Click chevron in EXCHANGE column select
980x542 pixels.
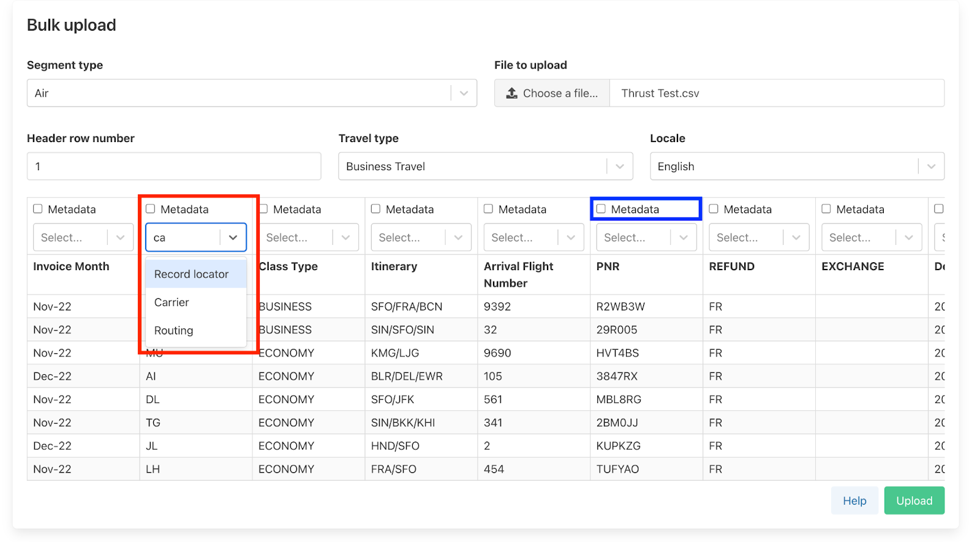point(909,238)
